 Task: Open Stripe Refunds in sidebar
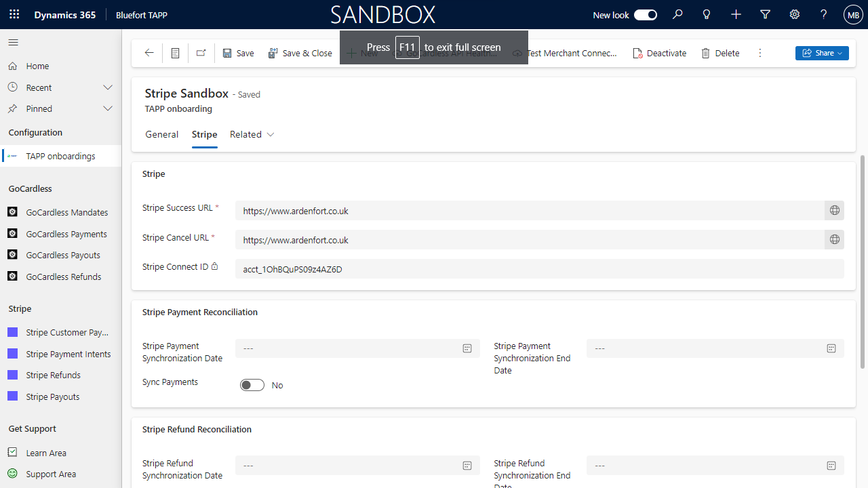tap(61, 375)
